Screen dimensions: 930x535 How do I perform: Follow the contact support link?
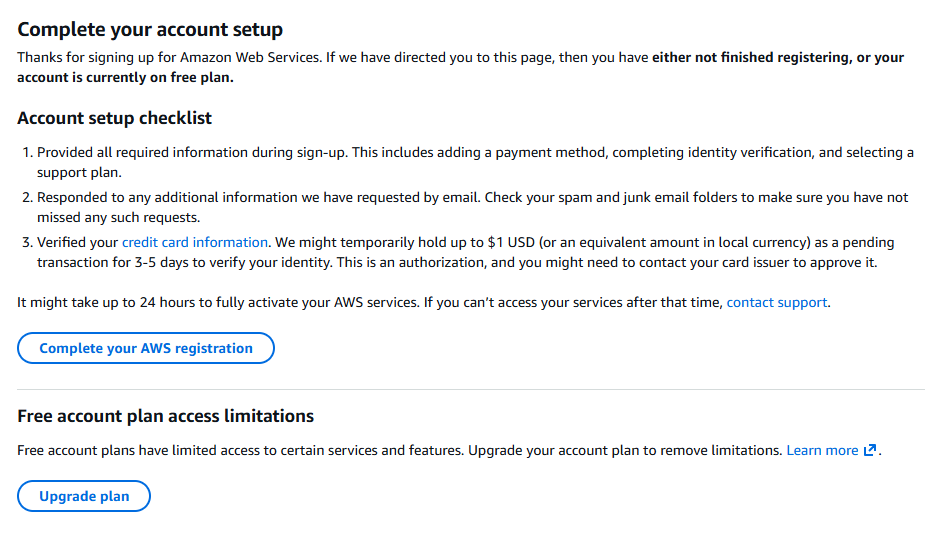776,302
